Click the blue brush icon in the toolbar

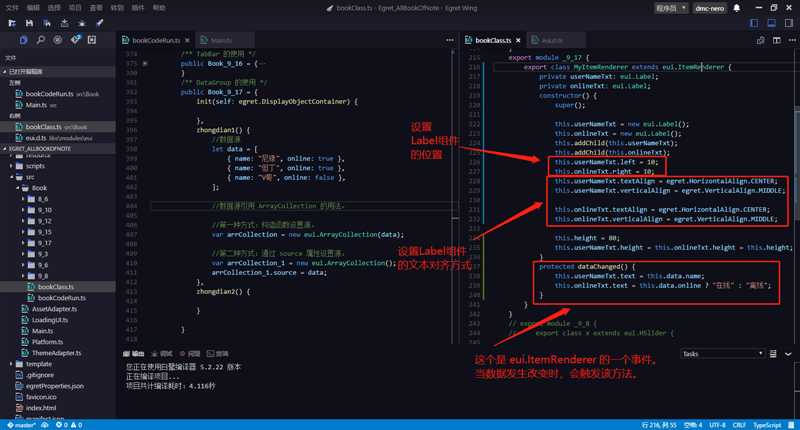99,23
